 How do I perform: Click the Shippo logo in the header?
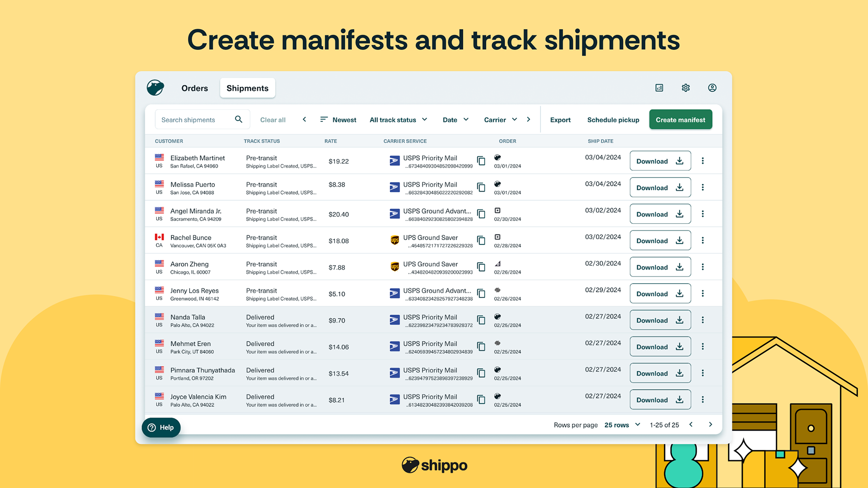pos(155,88)
